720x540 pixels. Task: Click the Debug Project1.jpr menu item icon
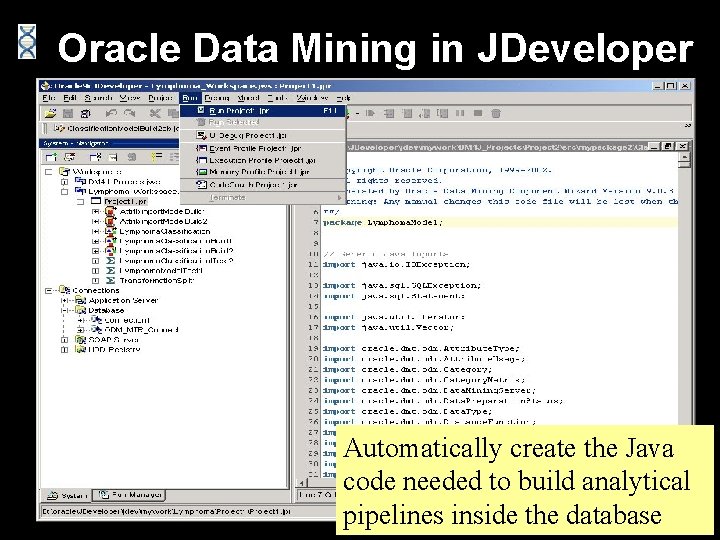click(x=201, y=135)
